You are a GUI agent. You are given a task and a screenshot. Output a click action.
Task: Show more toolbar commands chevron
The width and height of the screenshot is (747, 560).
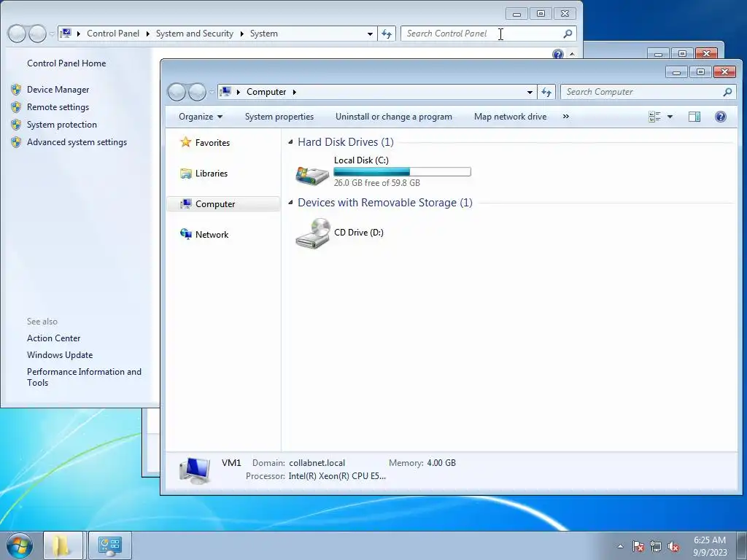565,116
